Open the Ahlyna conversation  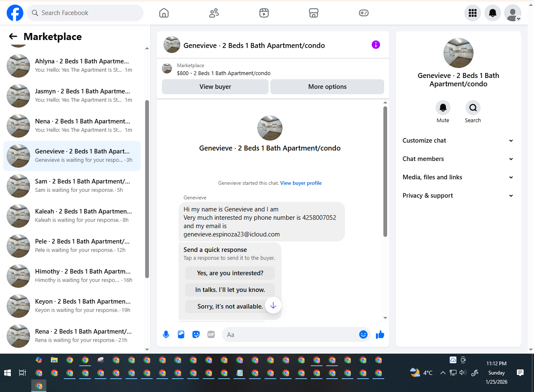(x=72, y=66)
